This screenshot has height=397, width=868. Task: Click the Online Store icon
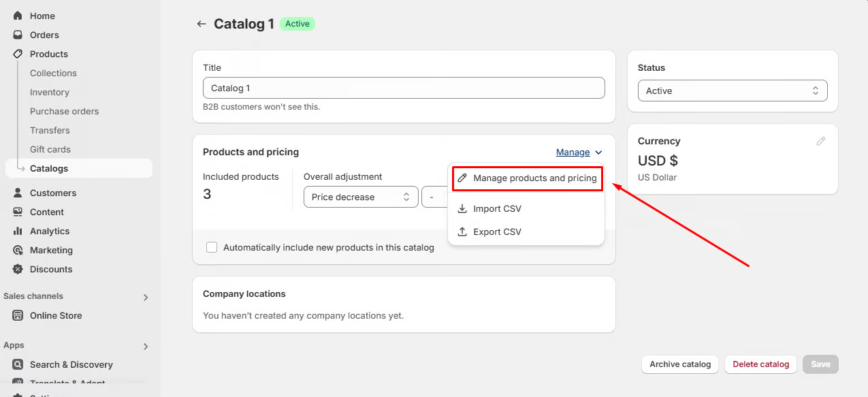18,315
